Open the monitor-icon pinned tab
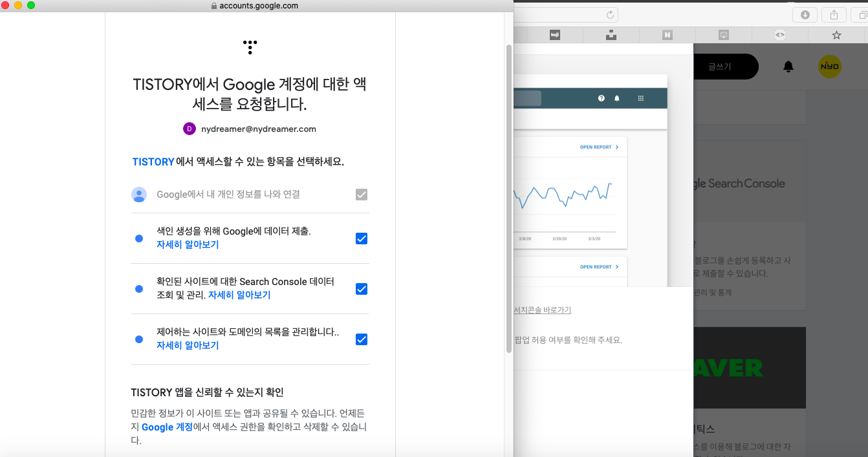This screenshot has height=457, width=868. pyautogui.click(x=724, y=35)
